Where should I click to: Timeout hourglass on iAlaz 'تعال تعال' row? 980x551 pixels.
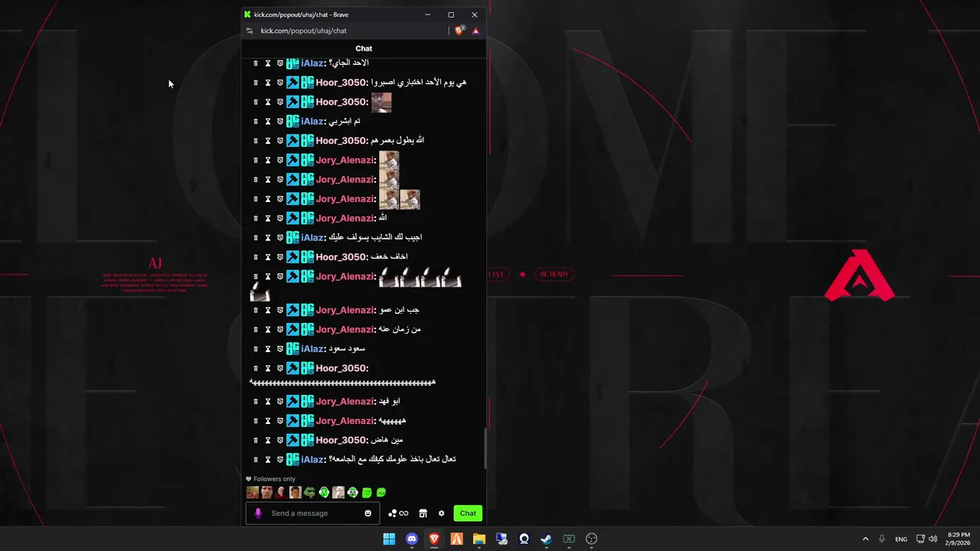(x=268, y=460)
